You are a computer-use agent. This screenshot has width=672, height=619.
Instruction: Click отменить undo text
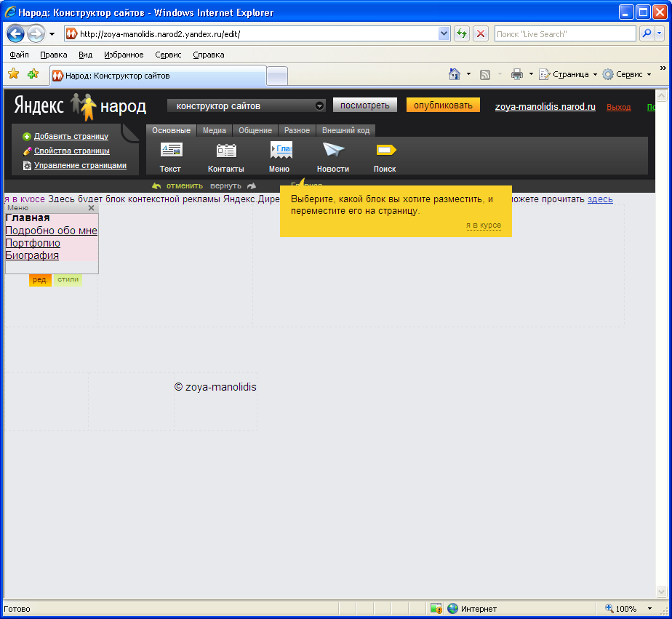point(185,186)
